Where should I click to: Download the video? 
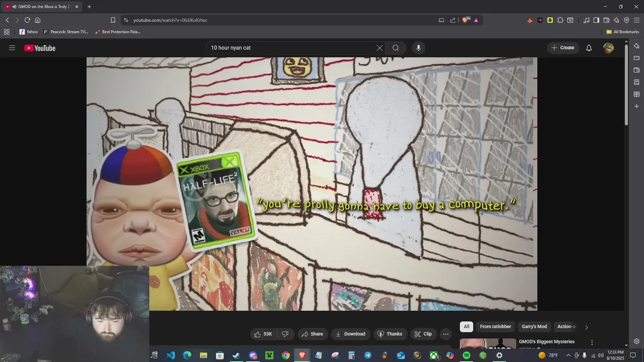351,334
